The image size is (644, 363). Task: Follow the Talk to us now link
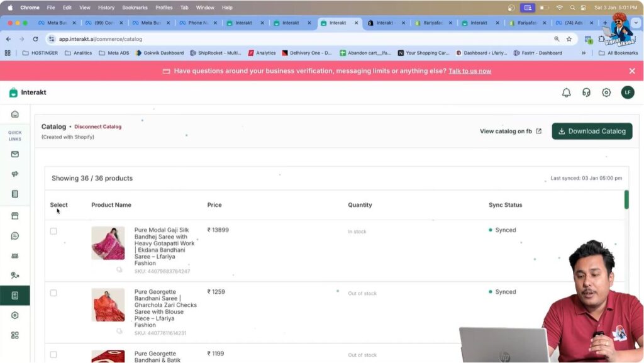coord(469,71)
